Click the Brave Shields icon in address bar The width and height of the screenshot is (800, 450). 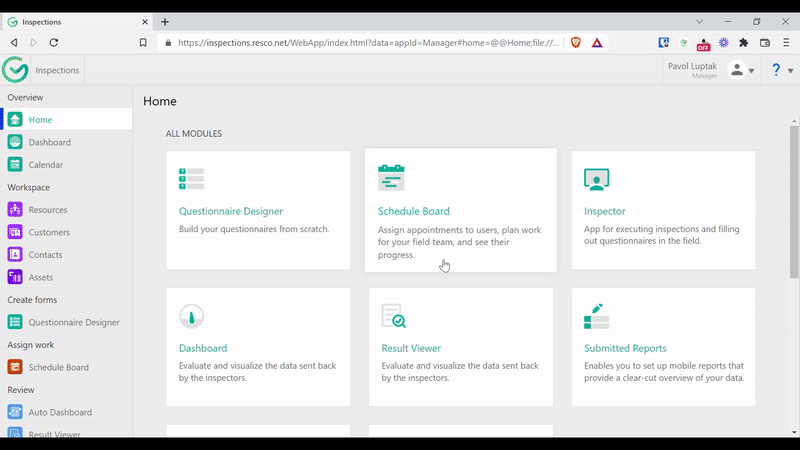coord(576,43)
